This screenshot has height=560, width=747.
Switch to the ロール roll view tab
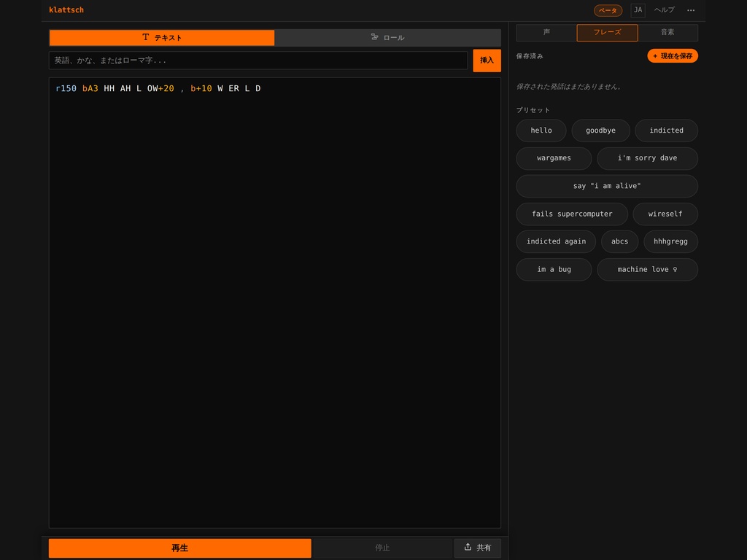[x=387, y=38]
